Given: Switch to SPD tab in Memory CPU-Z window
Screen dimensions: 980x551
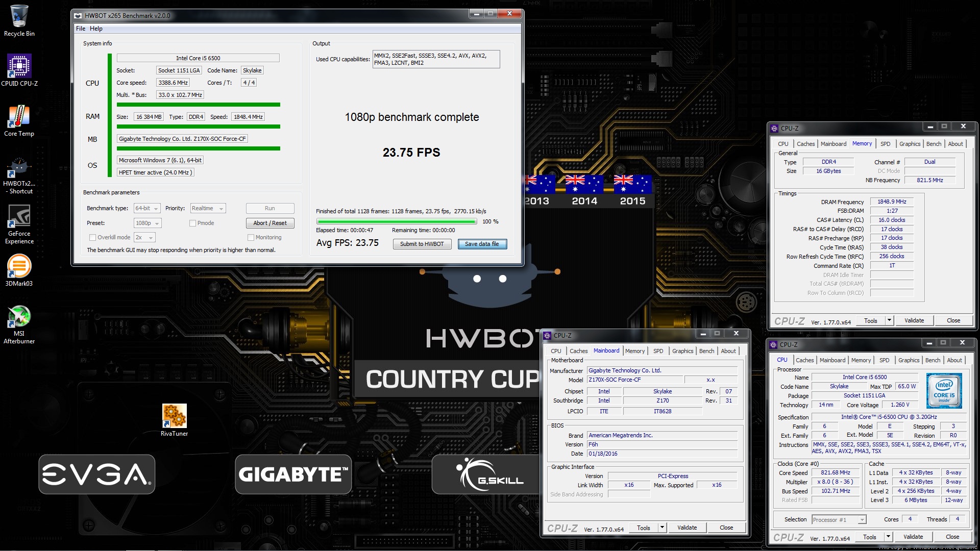Looking at the screenshot, I should [885, 144].
